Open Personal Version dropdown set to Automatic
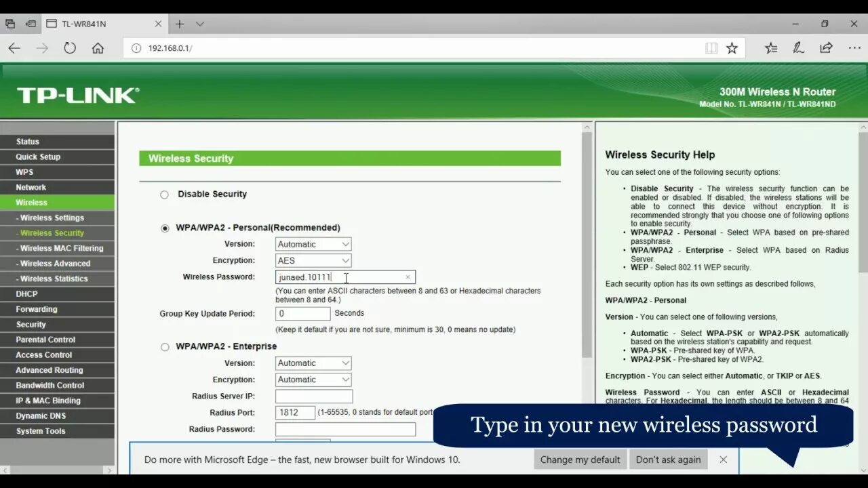This screenshot has width=868, height=488. [x=313, y=244]
